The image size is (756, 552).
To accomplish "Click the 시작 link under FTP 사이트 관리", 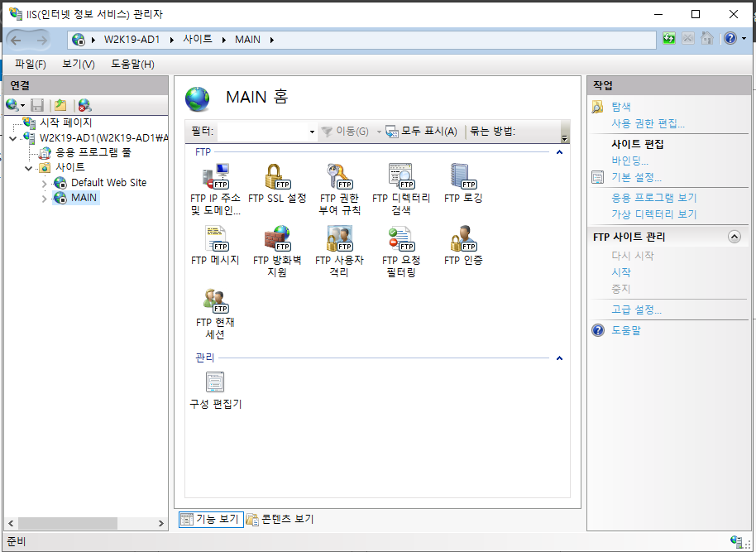I will click(x=621, y=272).
